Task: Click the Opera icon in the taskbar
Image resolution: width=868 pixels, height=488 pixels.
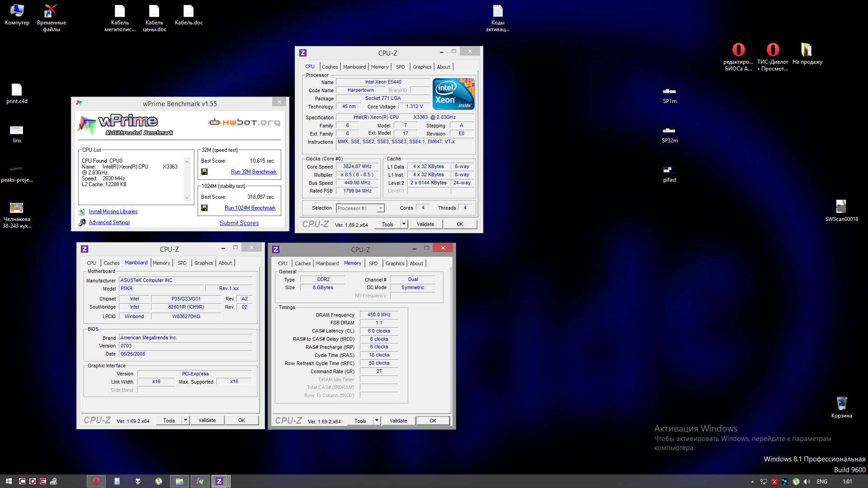Action: click(x=96, y=481)
